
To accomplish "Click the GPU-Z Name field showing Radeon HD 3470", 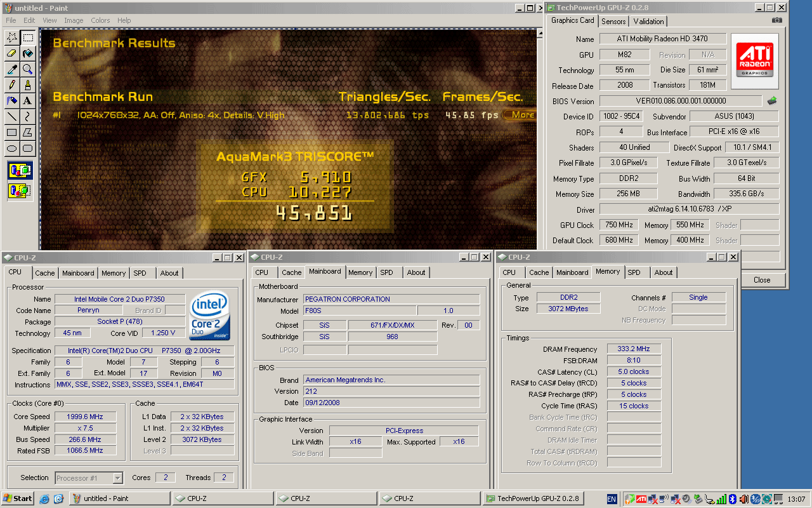I will tap(662, 39).
